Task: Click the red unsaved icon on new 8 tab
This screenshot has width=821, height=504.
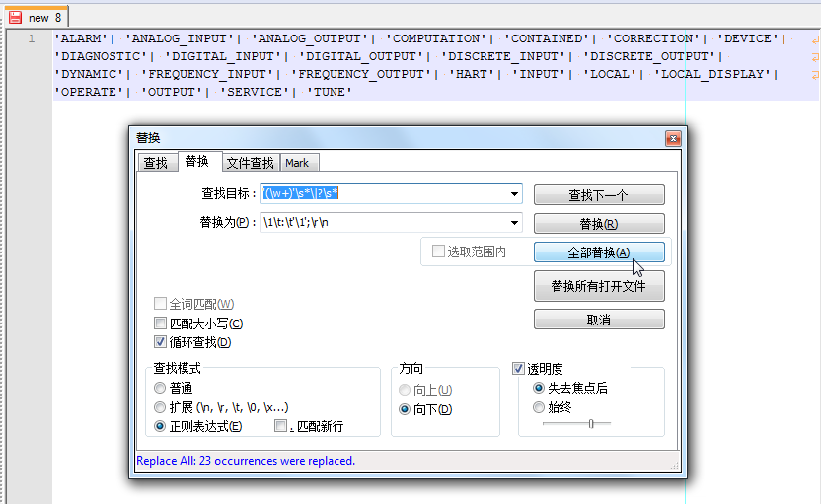Action: (x=15, y=17)
